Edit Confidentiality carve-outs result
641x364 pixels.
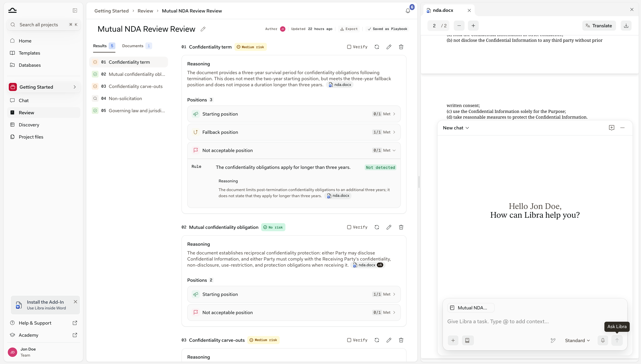coord(389,340)
